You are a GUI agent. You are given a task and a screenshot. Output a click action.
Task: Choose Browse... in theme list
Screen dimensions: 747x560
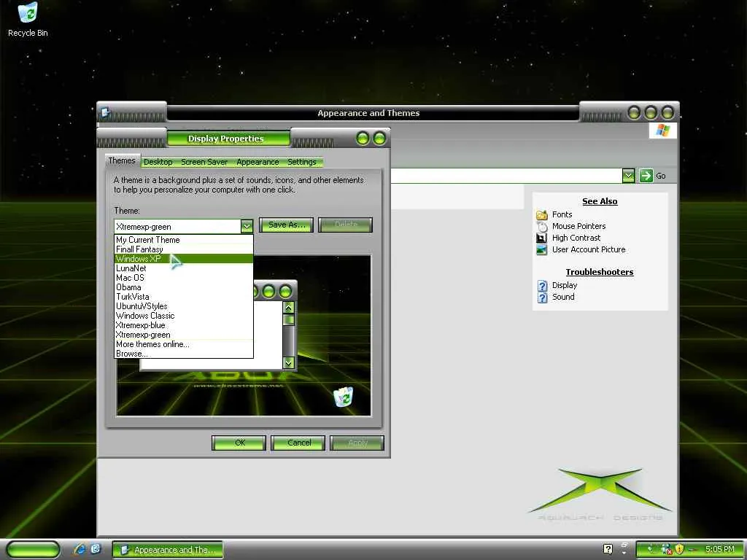184,354
